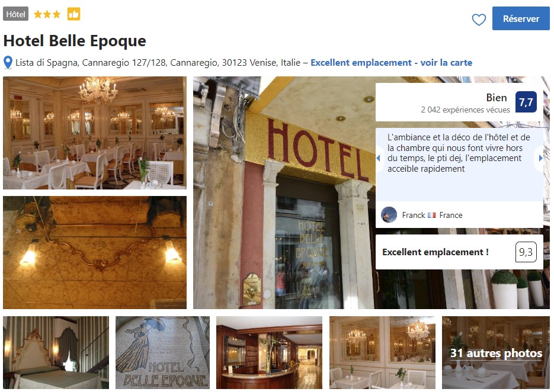The image size is (554, 392).
Task: Show previous review with left arrow
Action: click(379, 158)
